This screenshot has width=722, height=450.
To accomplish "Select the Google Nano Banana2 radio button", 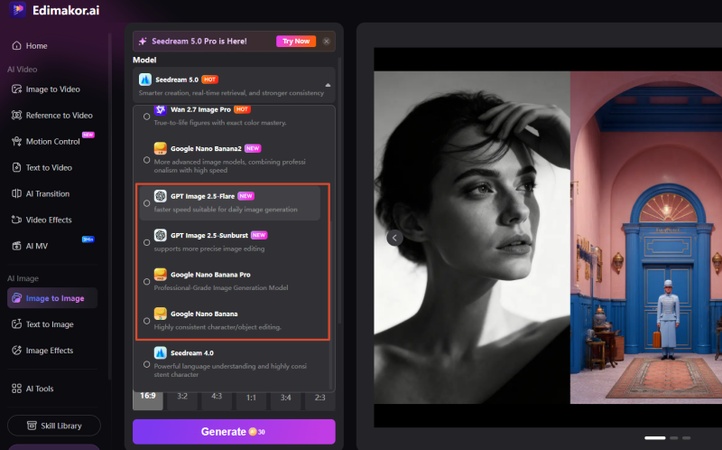I will point(146,160).
